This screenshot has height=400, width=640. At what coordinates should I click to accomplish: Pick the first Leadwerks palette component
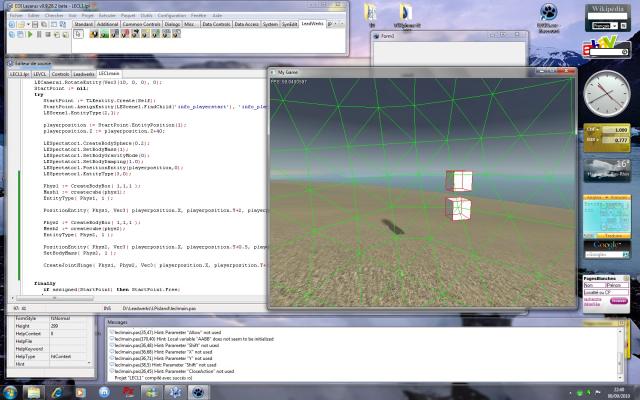(x=94, y=34)
